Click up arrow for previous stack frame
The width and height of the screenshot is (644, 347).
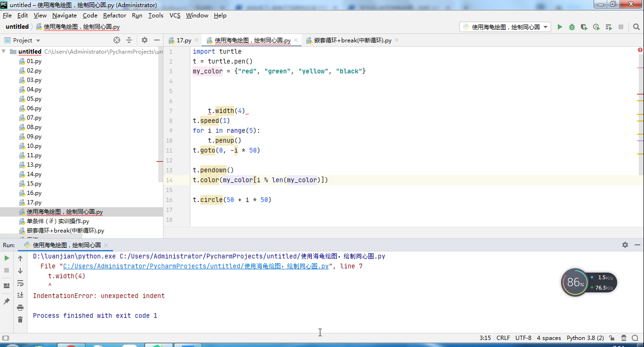[20, 258]
